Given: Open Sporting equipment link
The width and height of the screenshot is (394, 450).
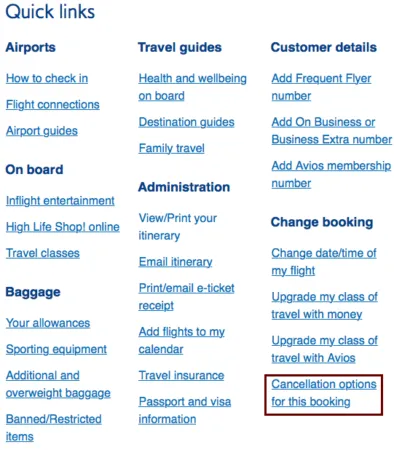Looking at the screenshot, I should (56, 349).
